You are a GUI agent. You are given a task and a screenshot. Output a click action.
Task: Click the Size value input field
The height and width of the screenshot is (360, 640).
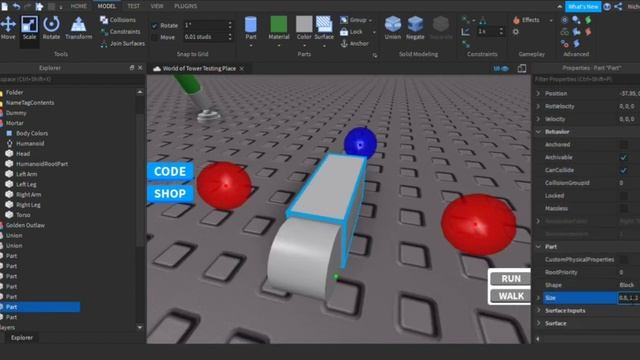629,298
